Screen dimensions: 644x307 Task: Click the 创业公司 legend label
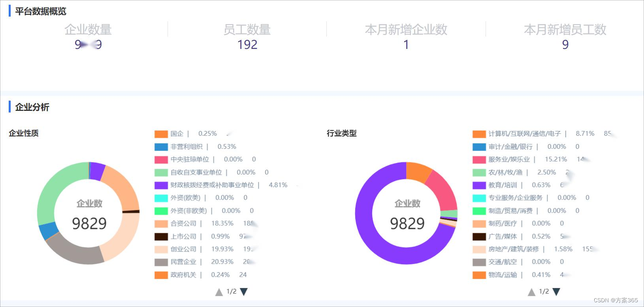[x=183, y=249]
